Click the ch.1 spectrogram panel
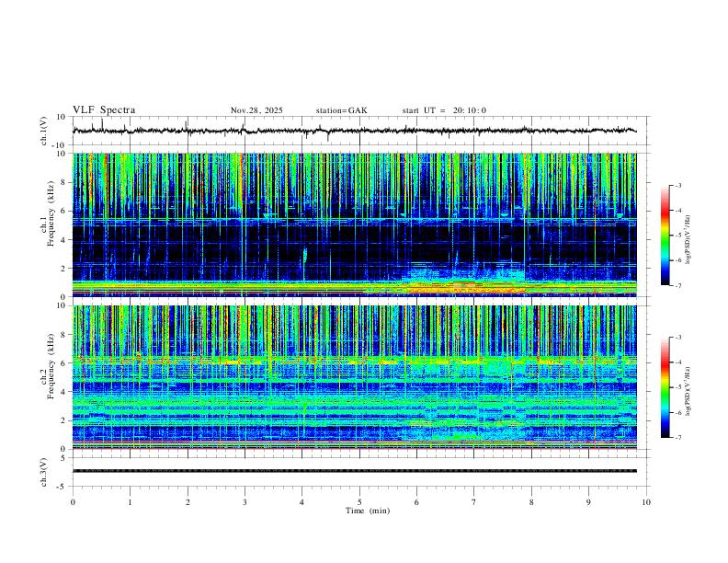 click(355, 224)
